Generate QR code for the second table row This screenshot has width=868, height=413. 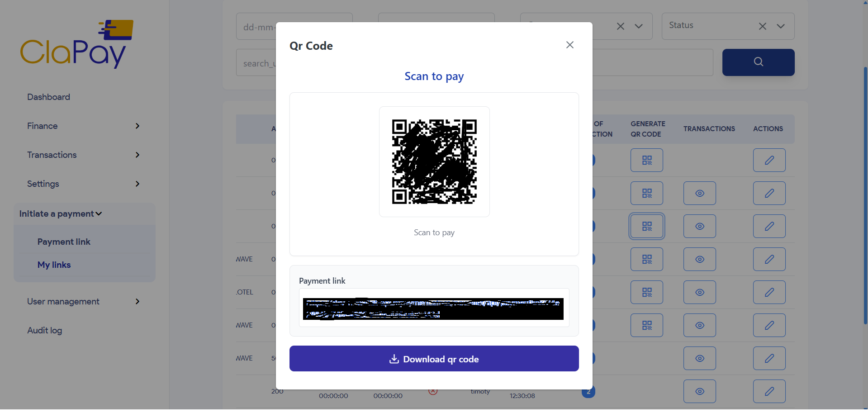[x=646, y=193]
